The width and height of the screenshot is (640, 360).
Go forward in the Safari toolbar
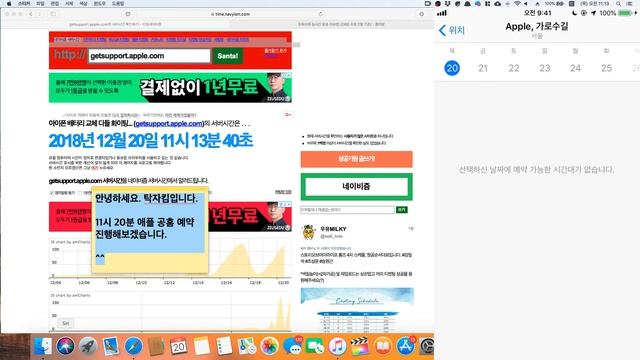click(40, 14)
